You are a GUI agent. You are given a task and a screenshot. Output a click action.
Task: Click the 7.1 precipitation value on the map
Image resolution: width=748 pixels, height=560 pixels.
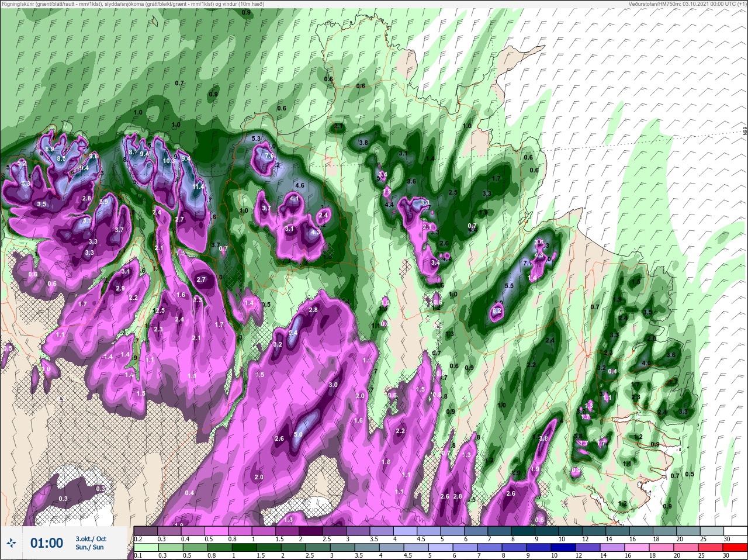528,264
